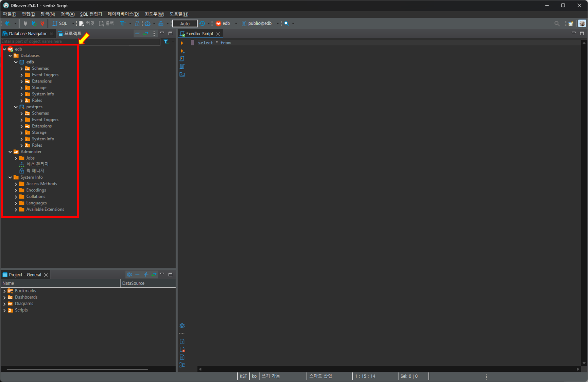This screenshot has height=382, width=588.
Task: Open the 도움말 menu
Action: (179, 14)
